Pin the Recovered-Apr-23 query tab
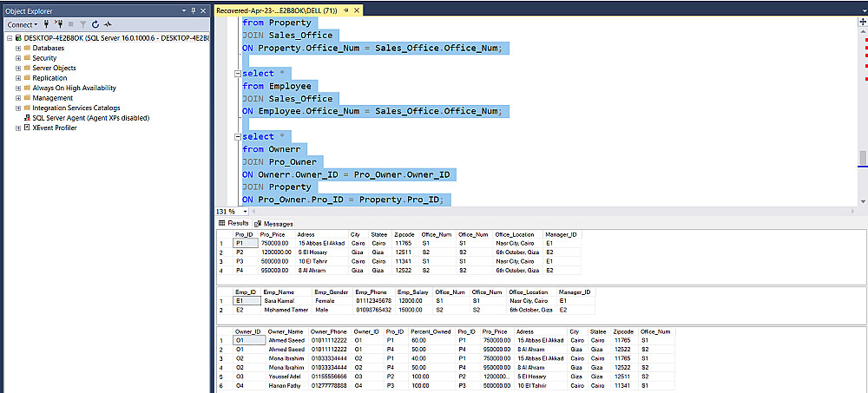The width and height of the screenshot is (868, 393). pos(346,10)
